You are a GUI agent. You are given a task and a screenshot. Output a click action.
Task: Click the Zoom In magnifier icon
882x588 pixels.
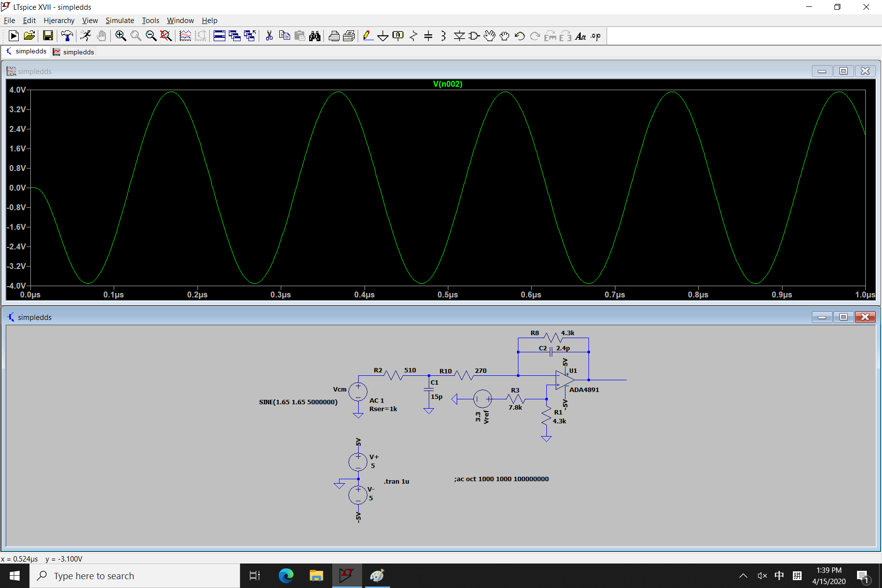pyautogui.click(x=121, y=36)
